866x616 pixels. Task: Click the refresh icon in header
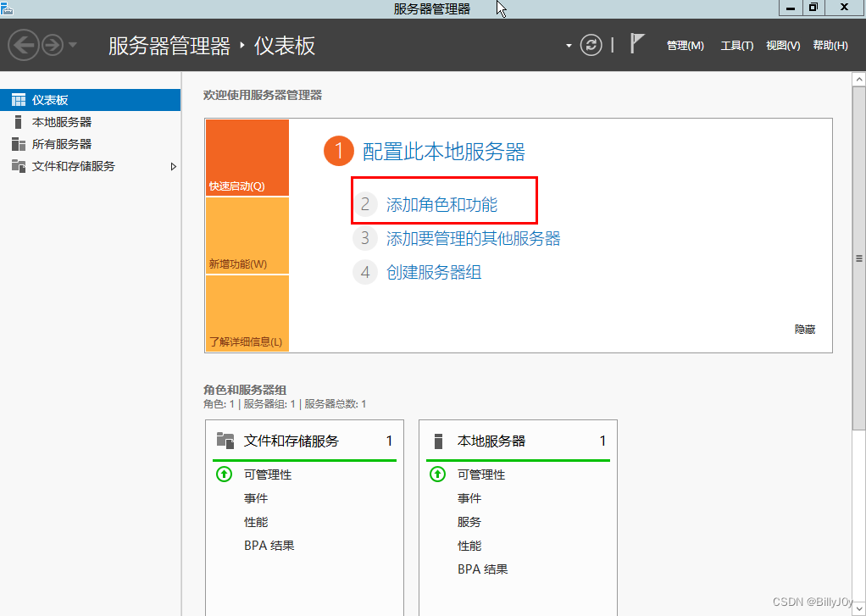591,45
